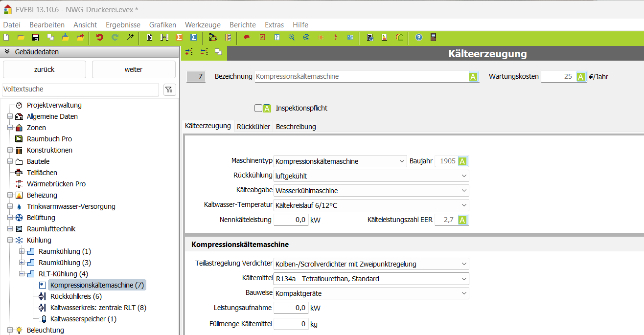The width and height of the screenshot is (644, 335).
Task: Click the new blank file icon
Action: click(6, 37)
